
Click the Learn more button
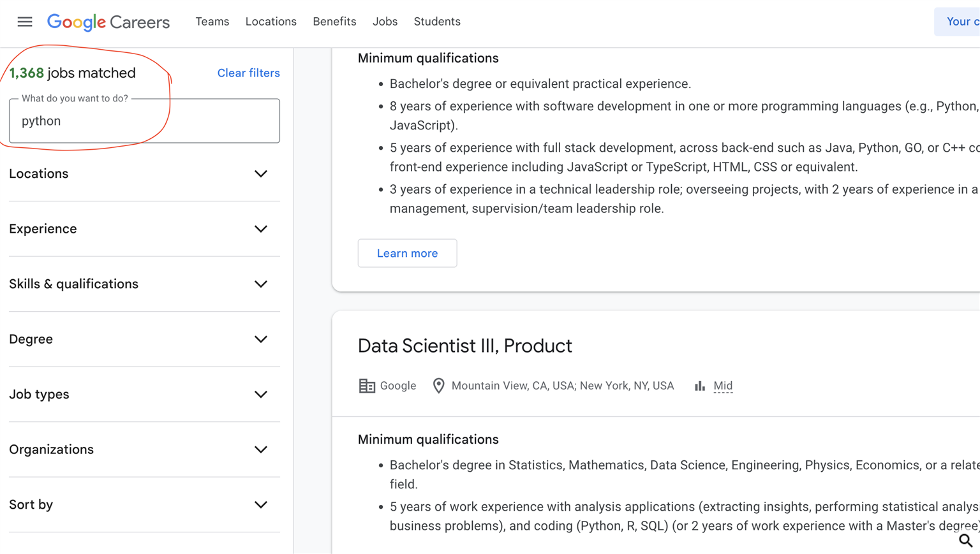pyautogui.click(x=407, y=253)
